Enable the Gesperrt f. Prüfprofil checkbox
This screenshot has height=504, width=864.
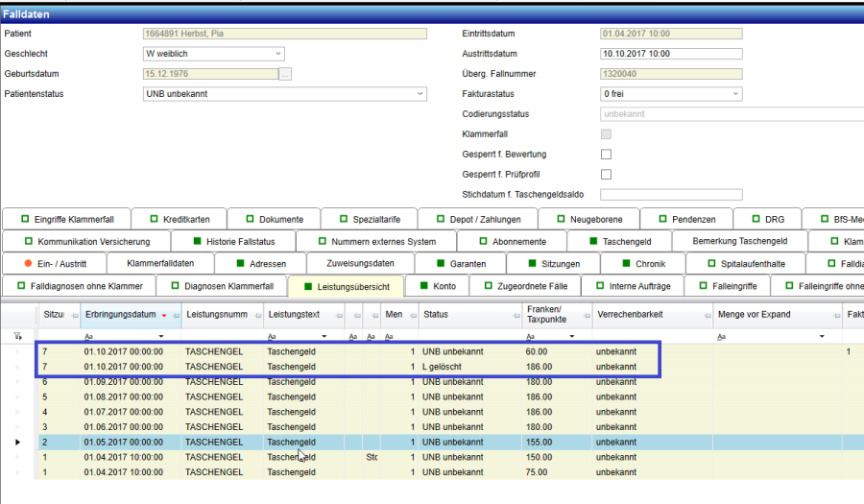pos(606,175)
